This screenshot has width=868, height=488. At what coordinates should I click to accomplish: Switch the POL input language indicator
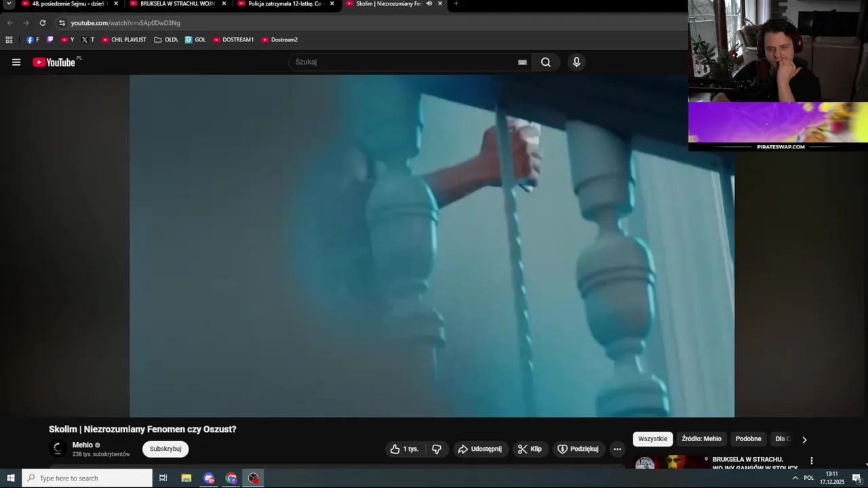point(808,479)
